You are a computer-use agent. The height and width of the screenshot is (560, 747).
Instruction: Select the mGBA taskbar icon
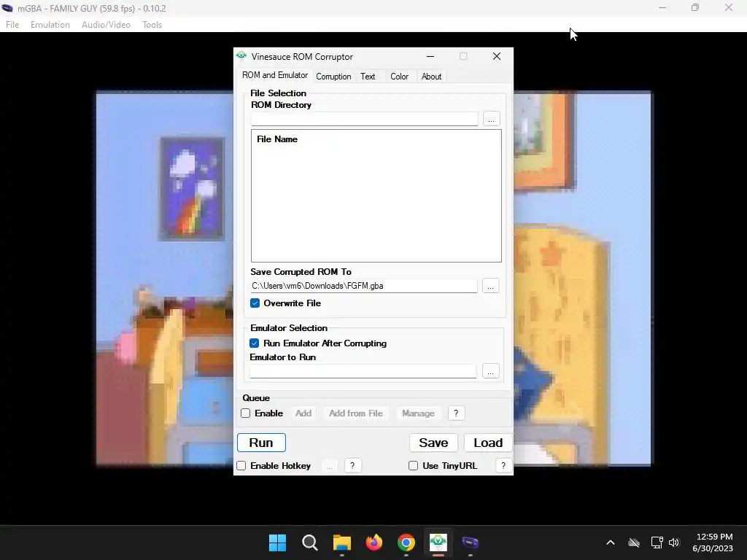coord(471,542)
